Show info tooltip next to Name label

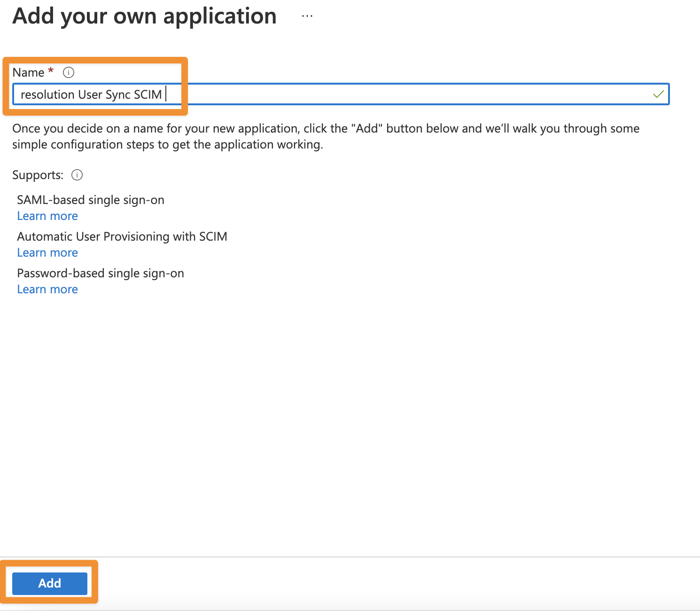click(69, 72)
